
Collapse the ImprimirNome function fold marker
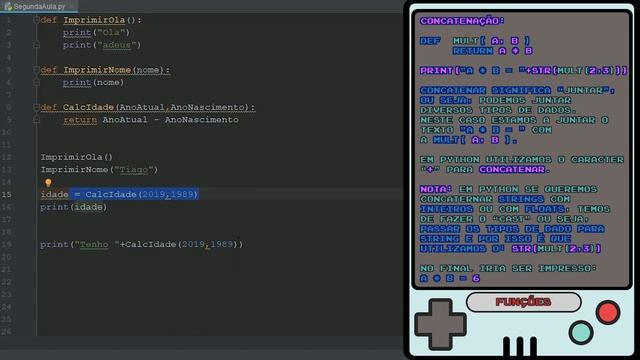click(x=36, y=70)
